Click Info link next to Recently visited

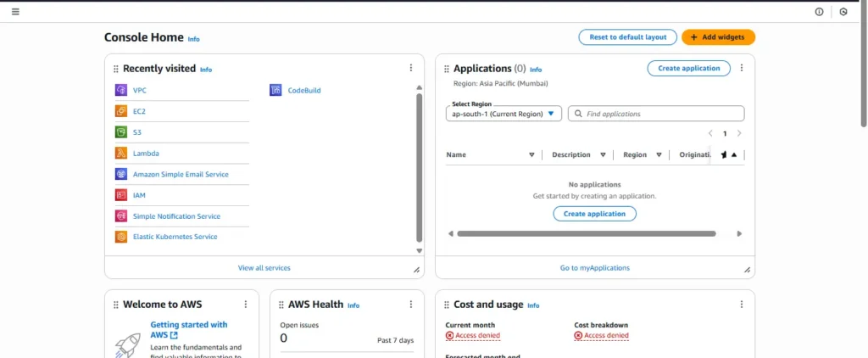click(x=206, y=70)
